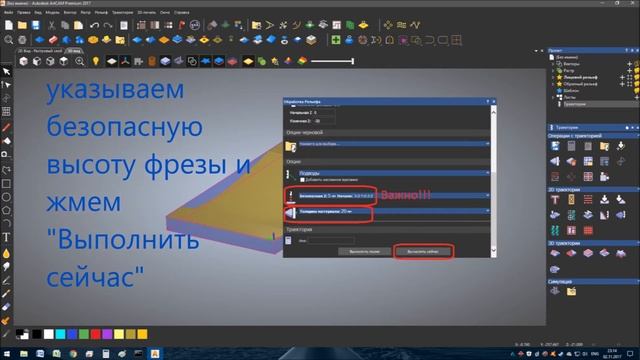Open the Файл menu
The height and width of the screenshot is (360, 640).
tap(9, 13)
